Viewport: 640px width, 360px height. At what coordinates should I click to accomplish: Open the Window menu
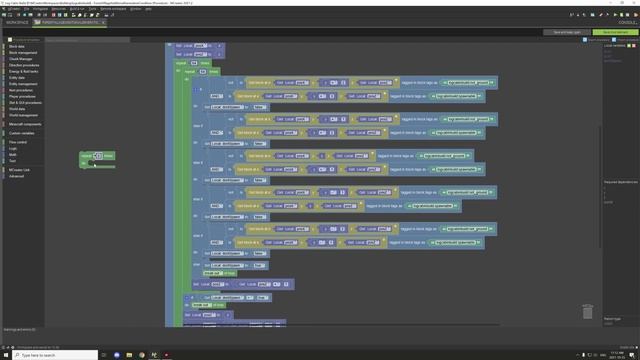[136, 9]
